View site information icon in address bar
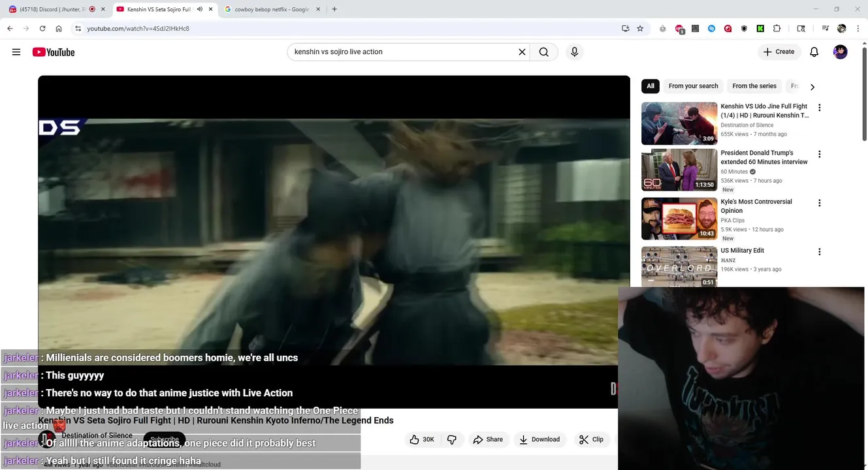This screenshot has height=470, width=868. [78, 29]
